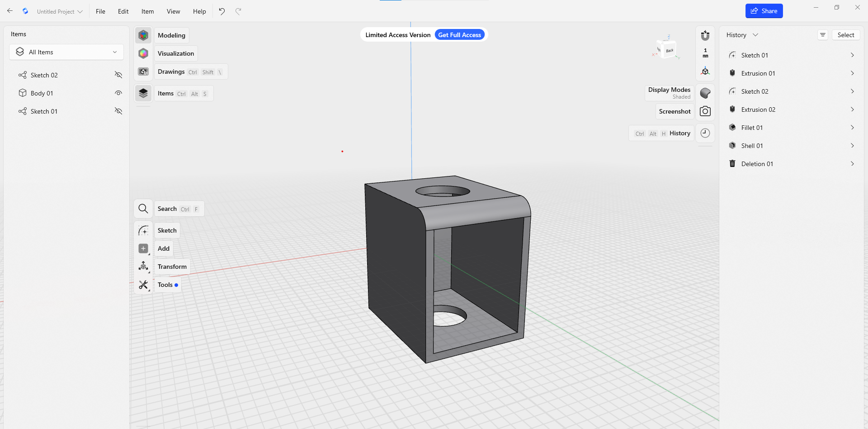Click the history filter icon
Viewport: 868px width, 429px height.
point(823,35)
